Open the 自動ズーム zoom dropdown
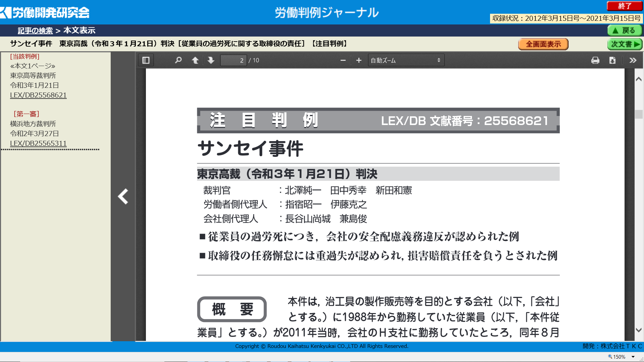 click(x=406, y=60)
